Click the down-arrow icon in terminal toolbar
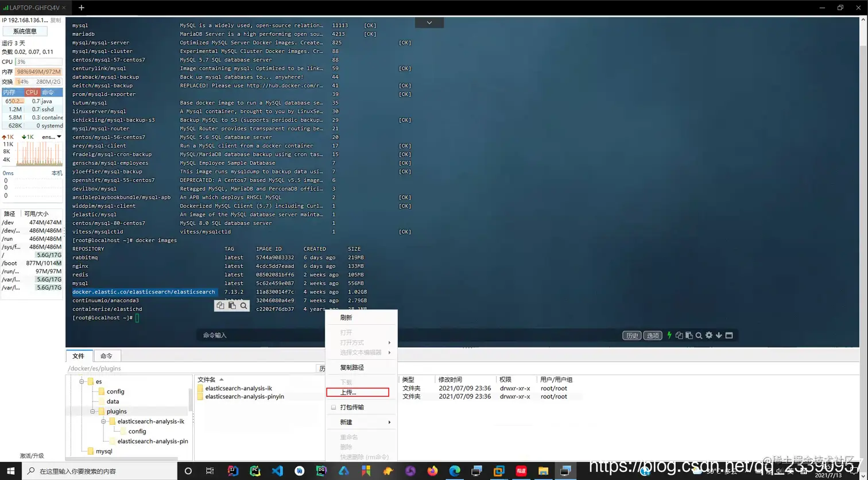Screen dimensions: 868x480 (719, 335)
